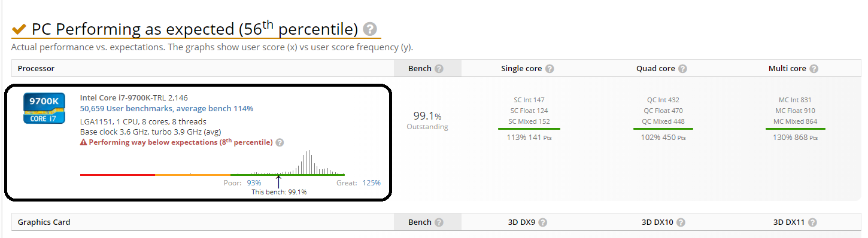This screenshot has height=238, width=868.
Task: Click help icon next to Graphics Card Bench
Action: pos(439,222)
